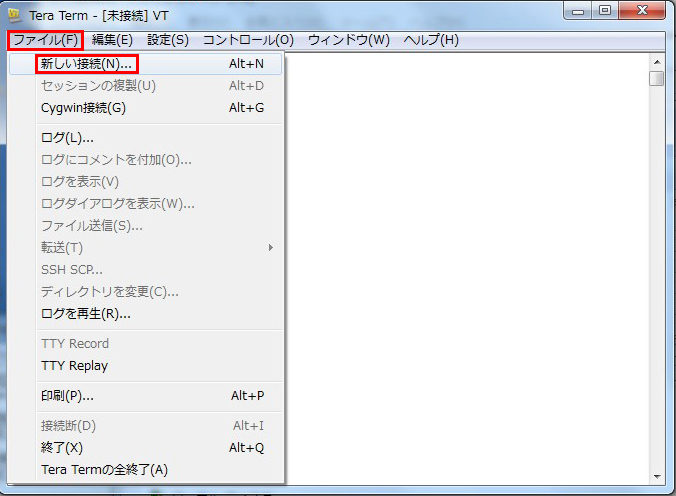Screen dimensions: 676x496
Task: Choose 終了(X) to exit
Action: (x=62, y=448)
